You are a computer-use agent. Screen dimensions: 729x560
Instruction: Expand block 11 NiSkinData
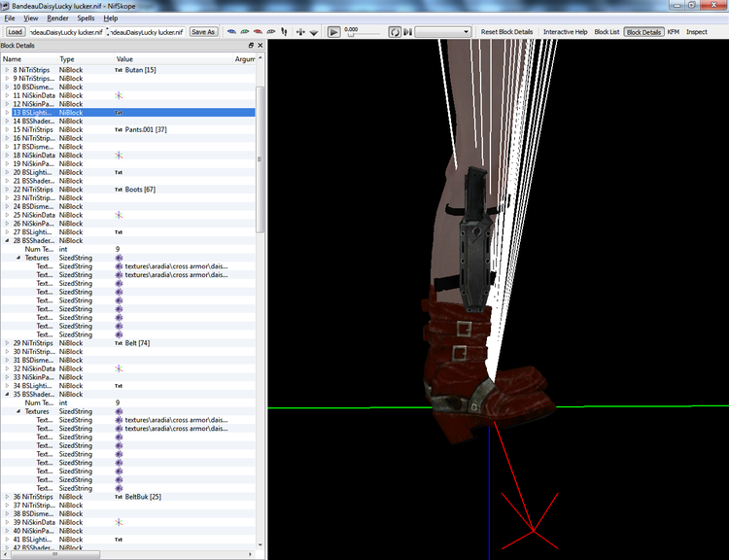(x=7, y=95)
